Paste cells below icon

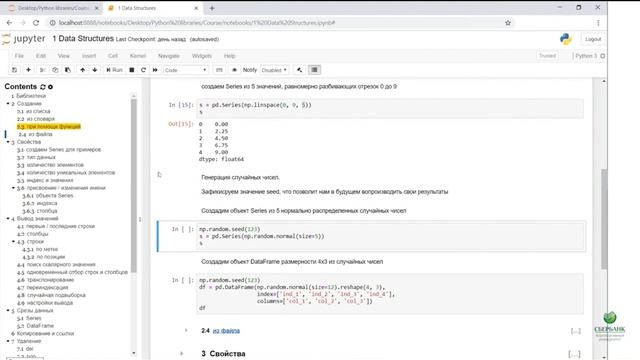(68, 70)
